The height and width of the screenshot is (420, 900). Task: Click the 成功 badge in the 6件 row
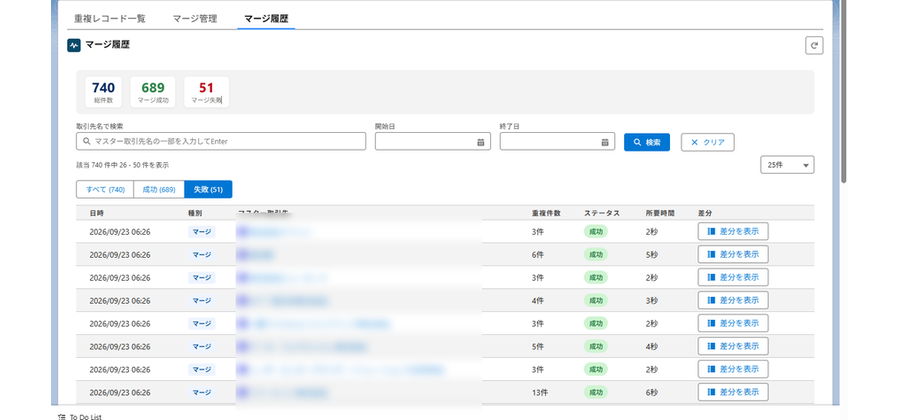coord(596,255)
